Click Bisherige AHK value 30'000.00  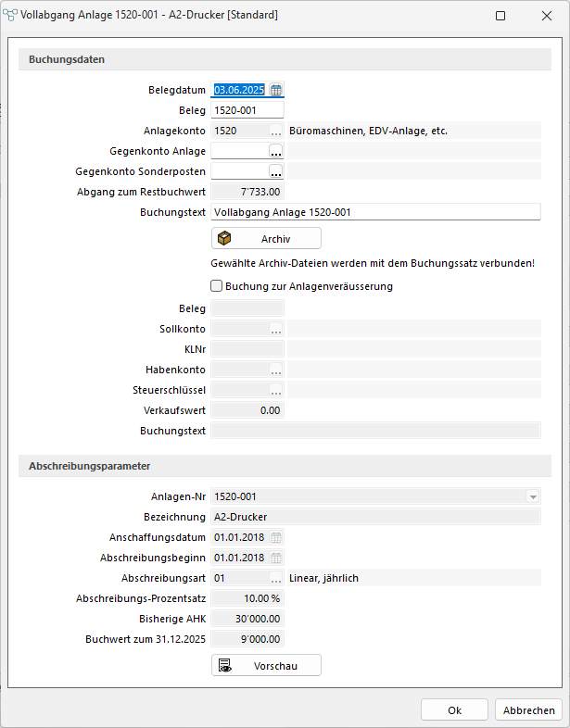tap(247, 619)
